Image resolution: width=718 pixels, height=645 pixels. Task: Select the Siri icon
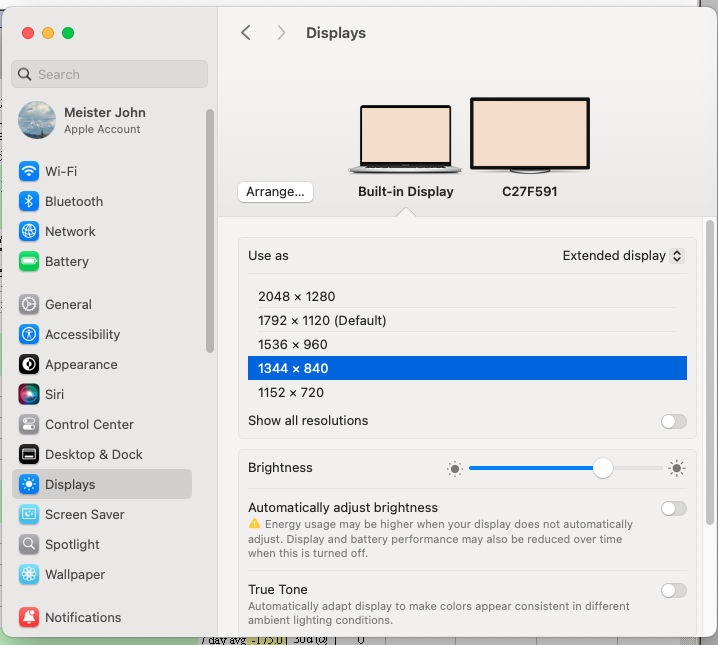pos(29,394)
